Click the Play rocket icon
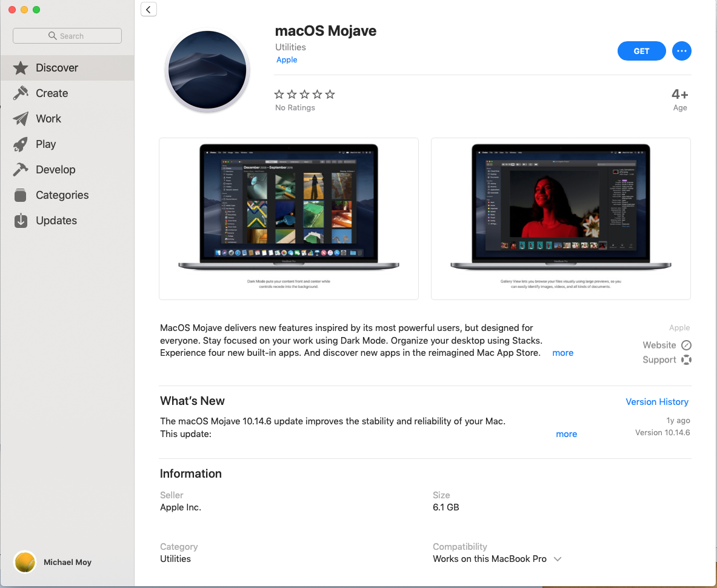This screenshot has height=588, width=717. coord(21,144)
